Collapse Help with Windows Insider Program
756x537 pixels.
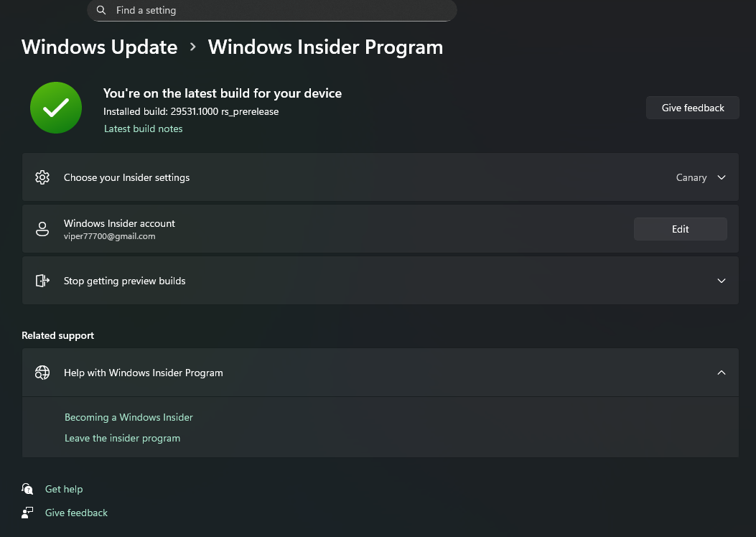click(380, 373)
